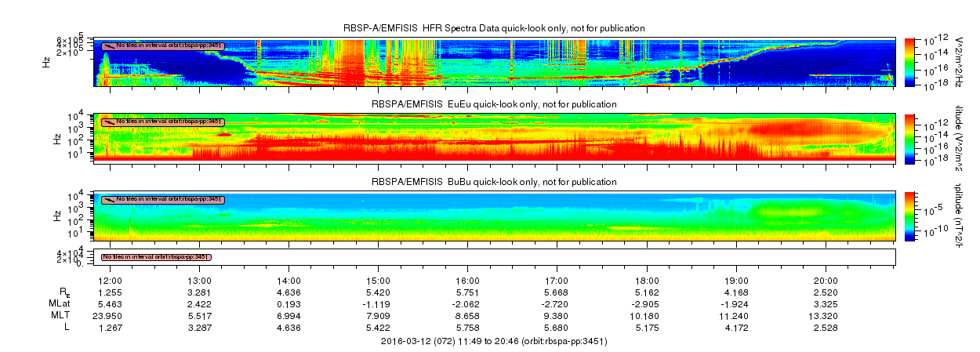Screen dimensions: 980x352
Task: Click the 20:00 time axis label
Action: 826,281
